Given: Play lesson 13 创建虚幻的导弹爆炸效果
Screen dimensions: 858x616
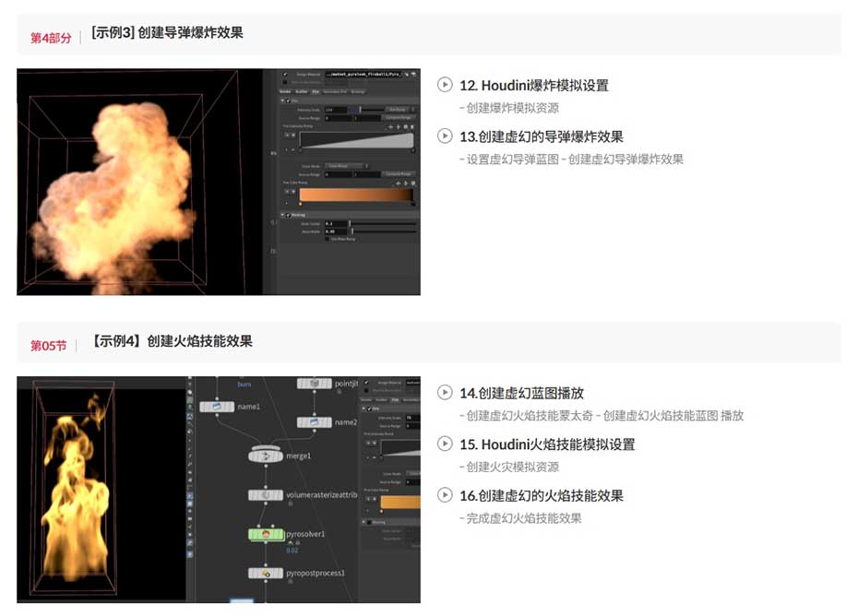Looking at the screenshot, I should pyautogui.click(x=445, y=136).
